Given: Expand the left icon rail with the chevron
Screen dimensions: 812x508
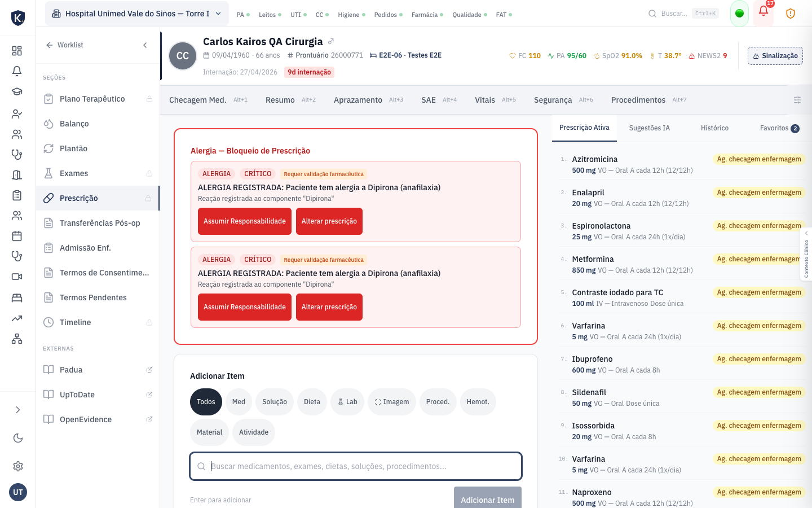Looking at the screenshot, I should [18, 410].
